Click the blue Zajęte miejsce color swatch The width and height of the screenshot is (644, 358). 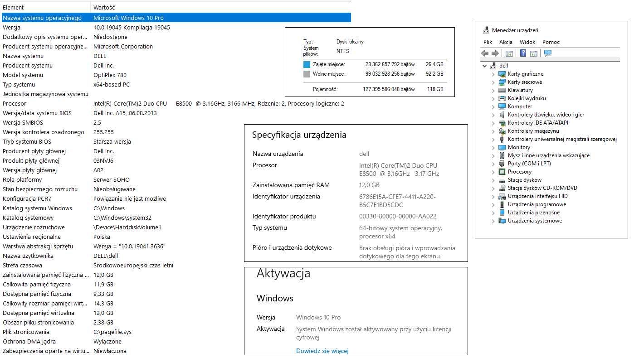307,64
